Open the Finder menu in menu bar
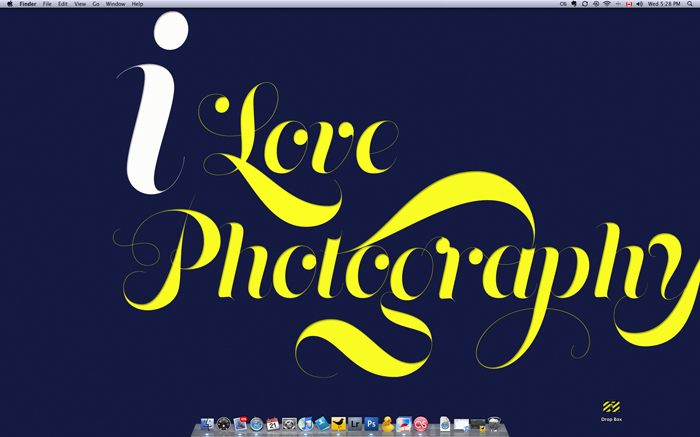Screen dimensions: 700x437 point(28,4)
